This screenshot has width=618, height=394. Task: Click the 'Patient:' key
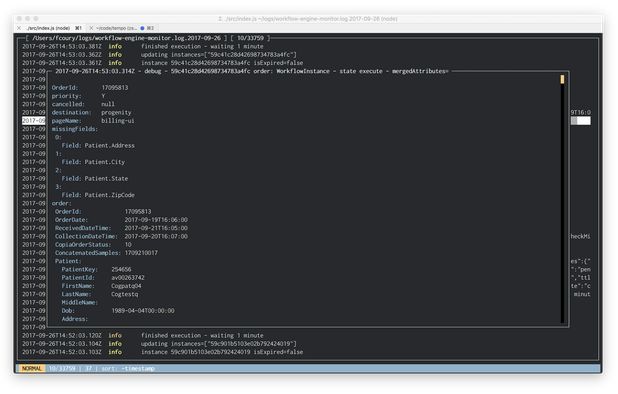[68, 261]
